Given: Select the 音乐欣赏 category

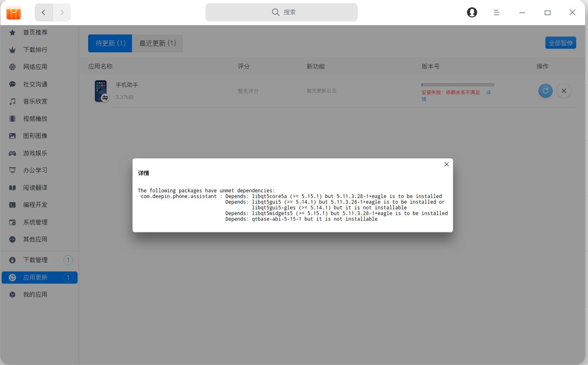Looking at the screenshot, I should pyautogui.click(x=39, y=101).
